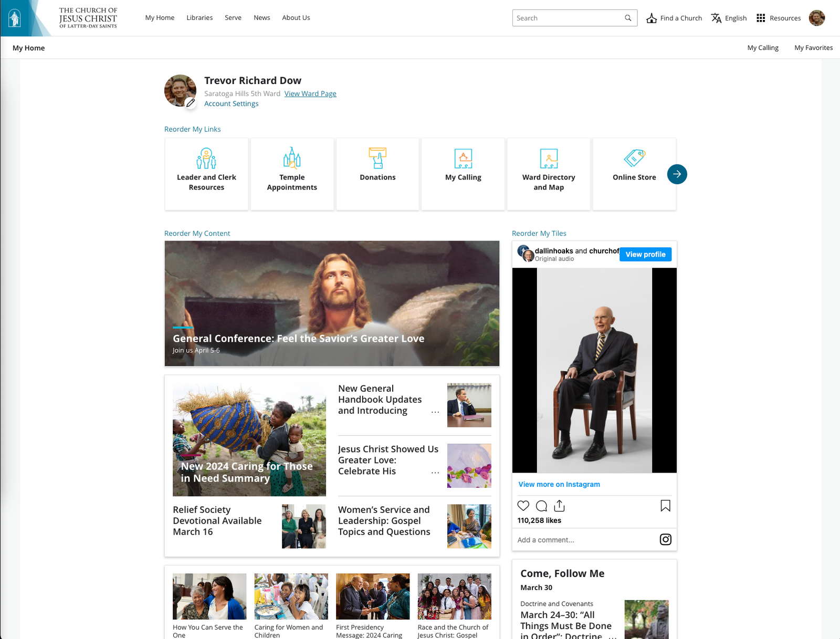Click the First Presidency Message thumbnail
Screen dimensions: 840x639
373,596
